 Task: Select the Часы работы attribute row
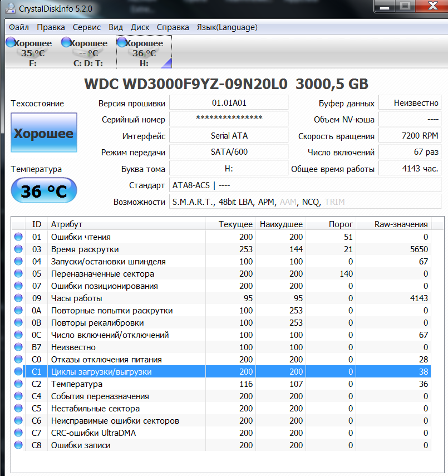(221, 298)
